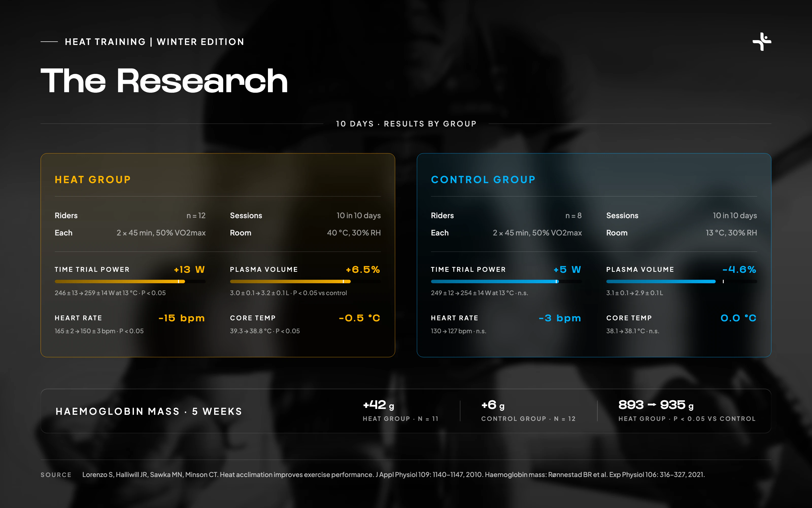The height and width of the screenshot is (508, 812).
Task: Click the Control Group plasma volume bar
Action: tap(682, 281)
